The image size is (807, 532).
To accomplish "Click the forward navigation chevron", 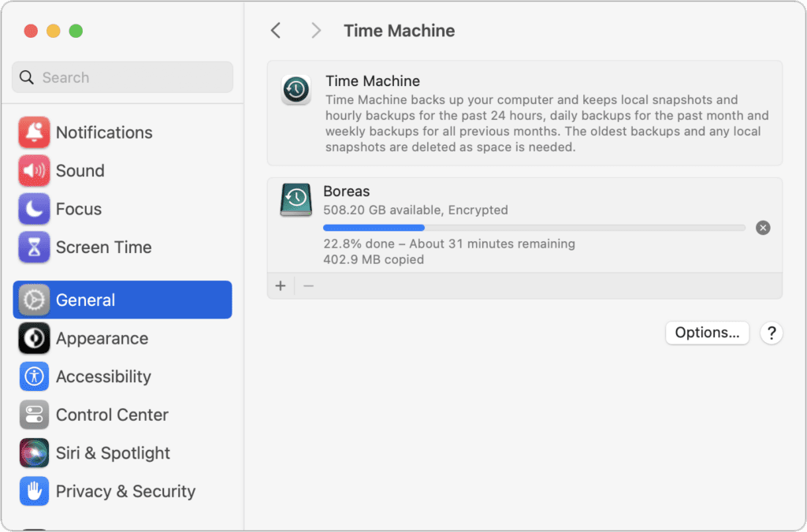I will (315, 30).
